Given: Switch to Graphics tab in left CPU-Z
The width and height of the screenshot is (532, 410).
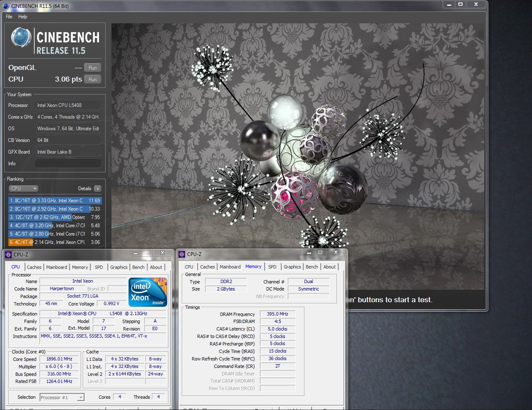Looking at the screenshot, I should (119, 267).
